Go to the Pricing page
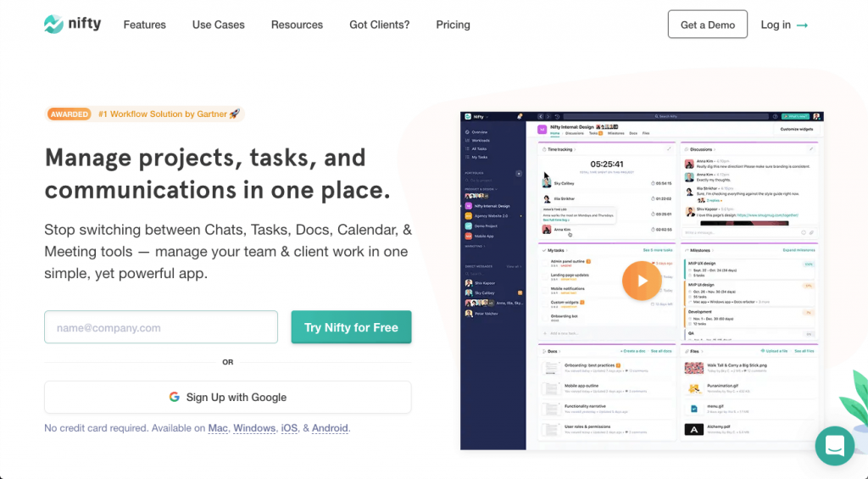The width and height of the screenshot is (868, 479). point(453,25)
